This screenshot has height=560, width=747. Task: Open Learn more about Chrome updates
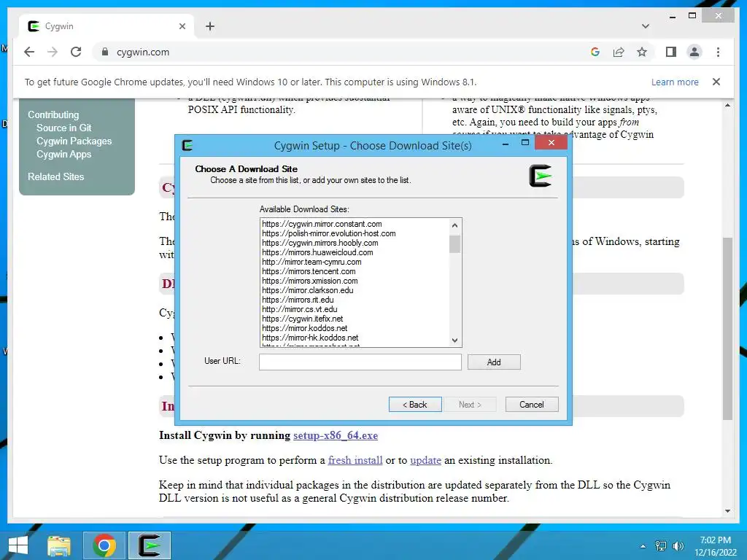click(x=675, y=82)
